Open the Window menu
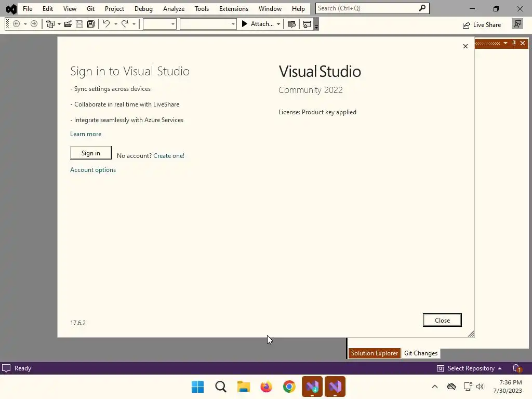Viewport: 532px width, 399px height. (270, 8)
